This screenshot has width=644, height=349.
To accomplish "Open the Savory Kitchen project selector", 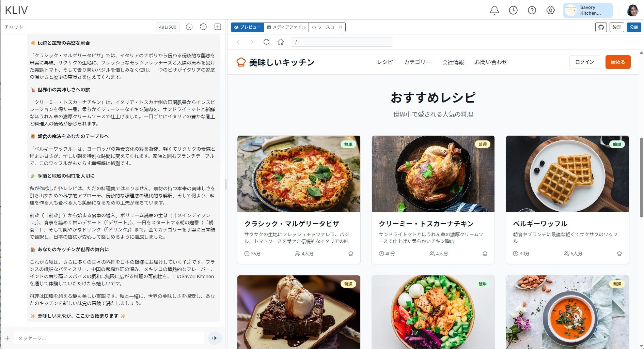I will (588, 10).
